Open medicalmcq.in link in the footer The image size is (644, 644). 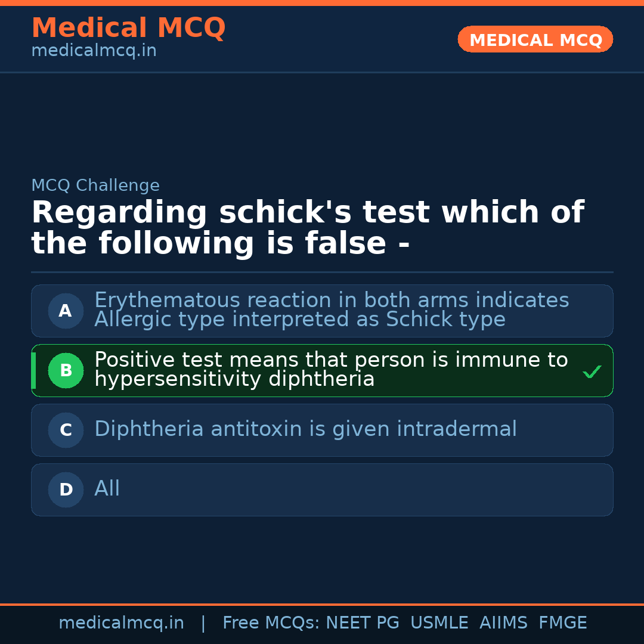tap(121, 623)
